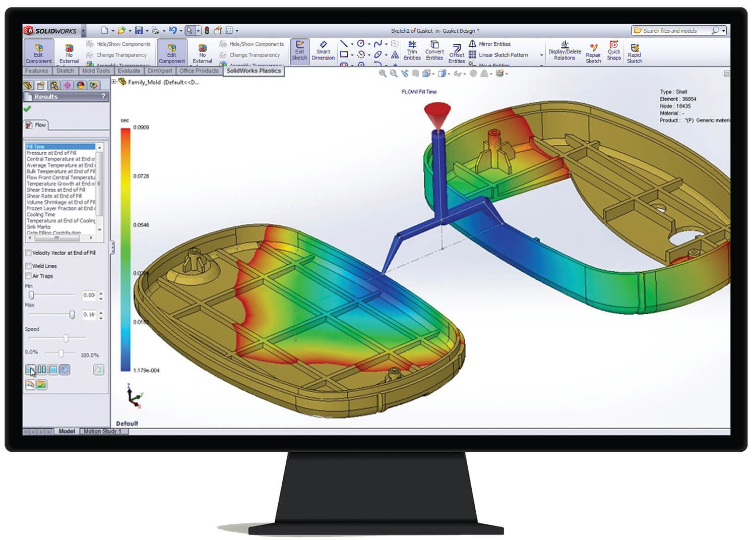The height and width of the screenshot is (540, 756).
Task: Click the Quick Snaps tool
Action: point(614,51)
